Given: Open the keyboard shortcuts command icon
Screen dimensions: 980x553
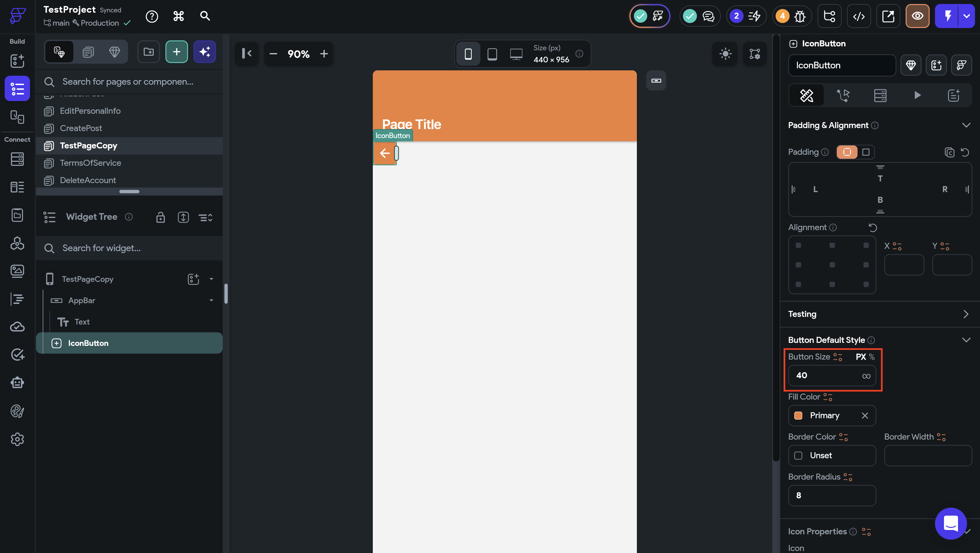Looking at the screenshot, I should click(x=178, y=16).
